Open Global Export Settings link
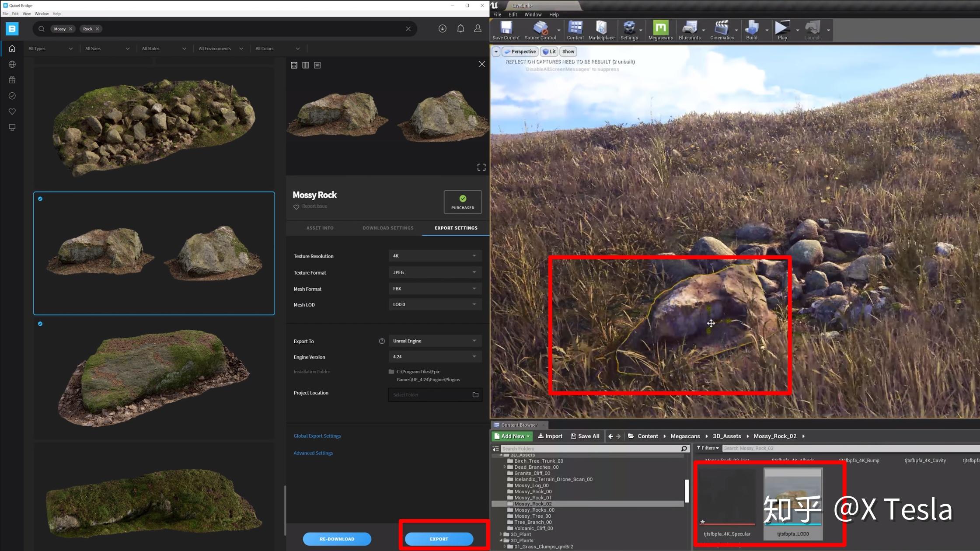This screenshot has width=980, height=551. pyautogui.click(x=317, y=436)
